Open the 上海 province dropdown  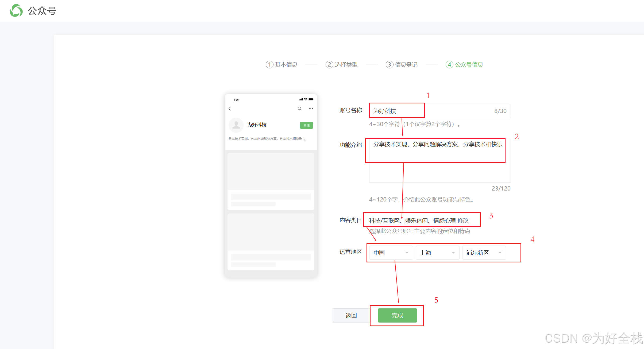click(437, 253)
